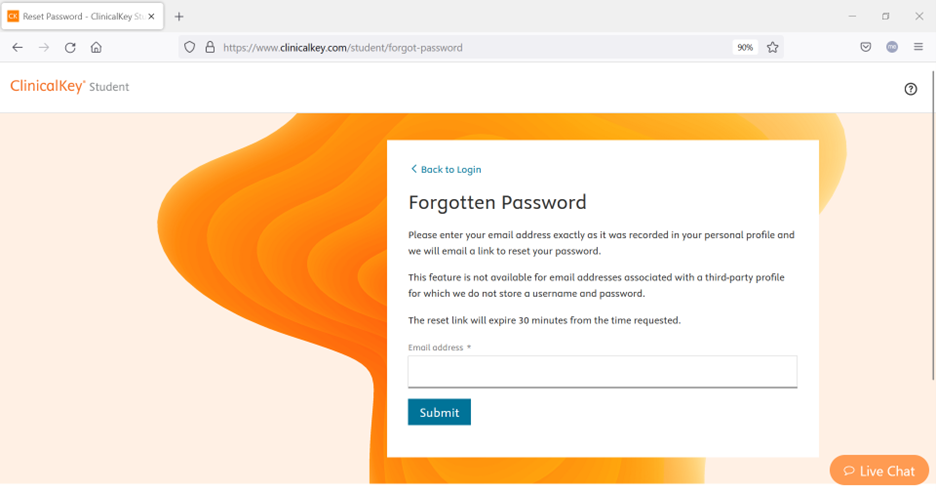Reload the forgot-password page

70,47
